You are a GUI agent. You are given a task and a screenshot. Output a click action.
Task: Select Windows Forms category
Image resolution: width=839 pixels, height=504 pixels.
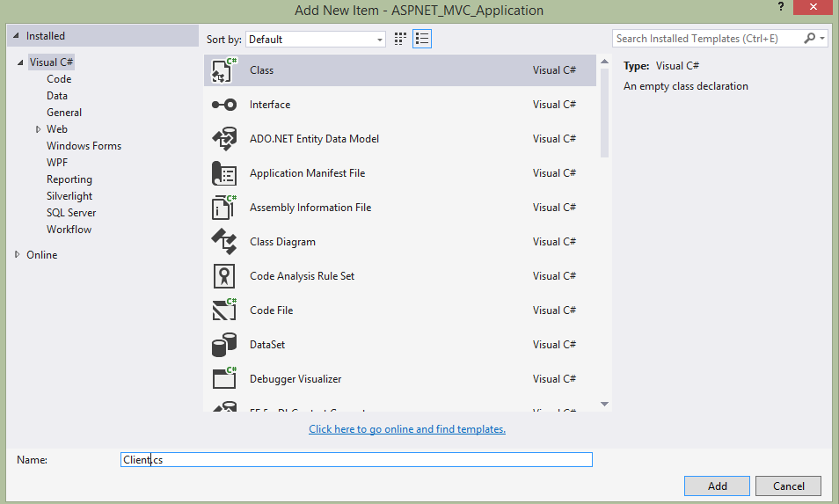coord(84,146)
